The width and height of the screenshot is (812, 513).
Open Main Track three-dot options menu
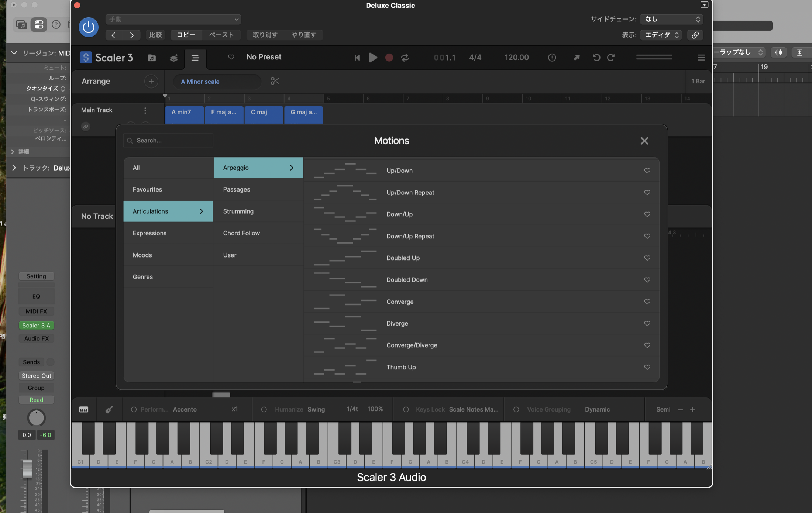(145, 110)
